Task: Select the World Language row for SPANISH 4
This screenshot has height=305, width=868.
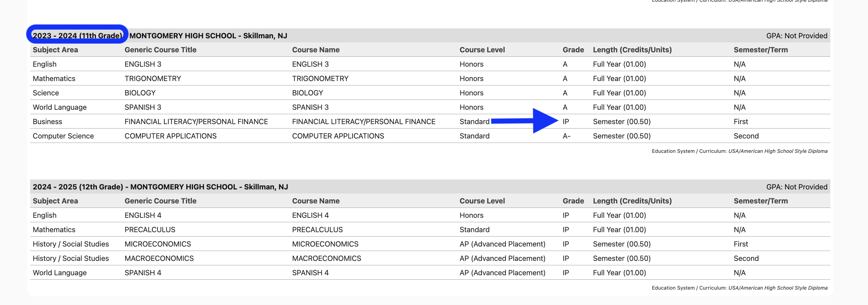Action: (x=60, y=273)
